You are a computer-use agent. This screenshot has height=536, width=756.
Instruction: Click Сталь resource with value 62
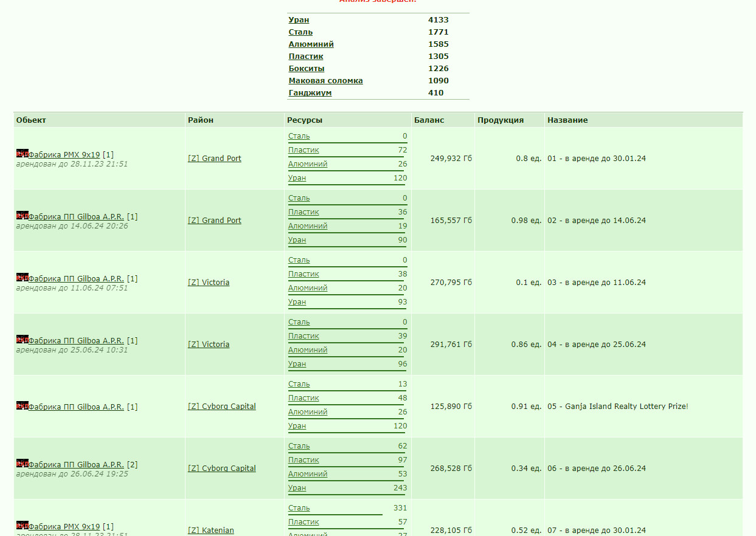tap(299, 446)
